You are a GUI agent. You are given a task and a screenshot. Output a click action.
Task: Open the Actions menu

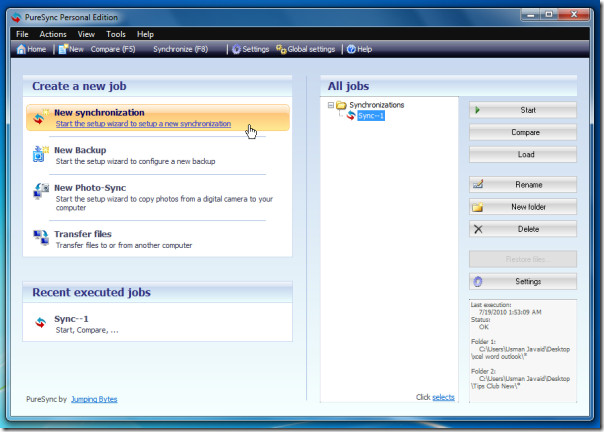[53, 34]
